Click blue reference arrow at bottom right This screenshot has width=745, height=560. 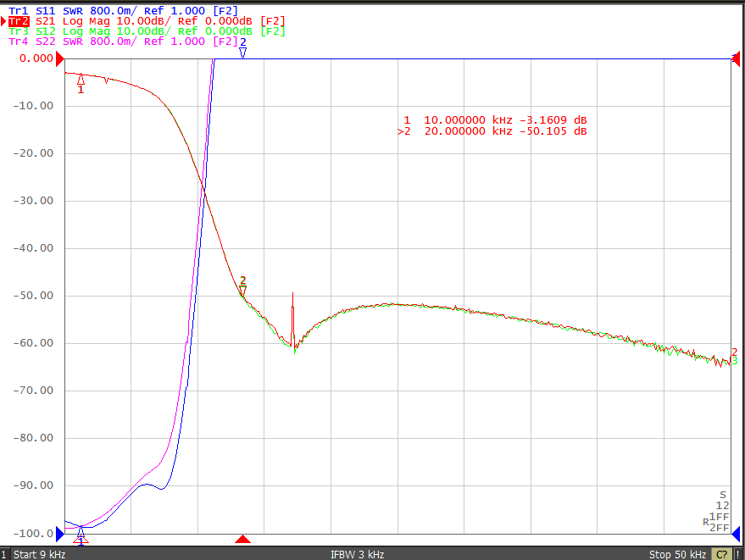736,534
